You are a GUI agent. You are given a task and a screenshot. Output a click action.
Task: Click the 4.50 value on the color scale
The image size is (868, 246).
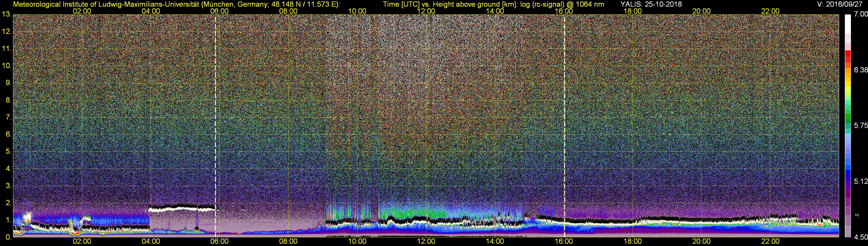(x=860, y=237)
